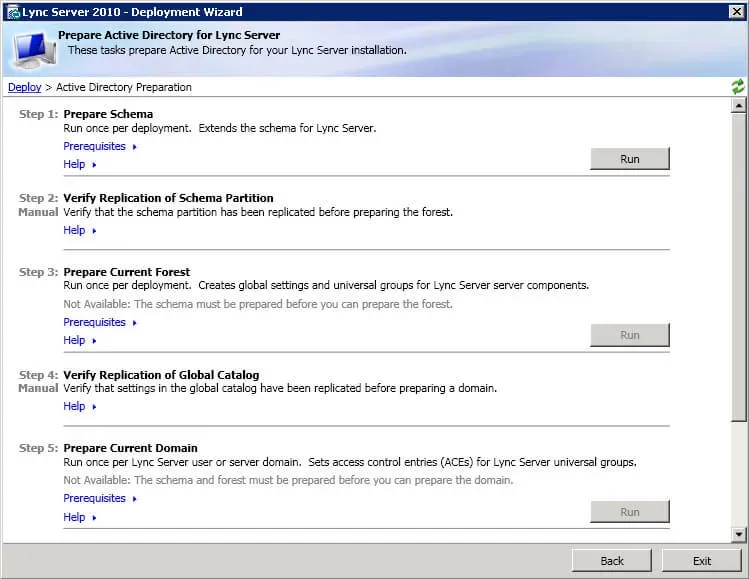749x579 pixels.
Task: Run the Prepare Schema step
Action: (630, 159)
